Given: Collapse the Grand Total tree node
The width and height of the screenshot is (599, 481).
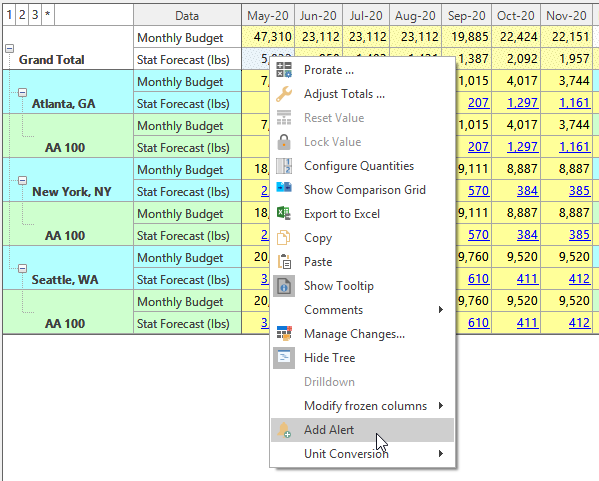Looking at the screenshot, I should point(10,49).
